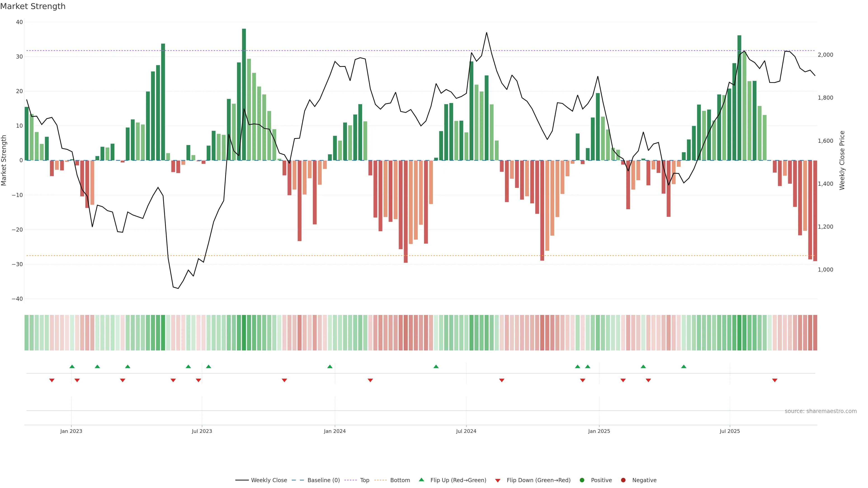Click the Market Strength chart title

pos(33,6)
